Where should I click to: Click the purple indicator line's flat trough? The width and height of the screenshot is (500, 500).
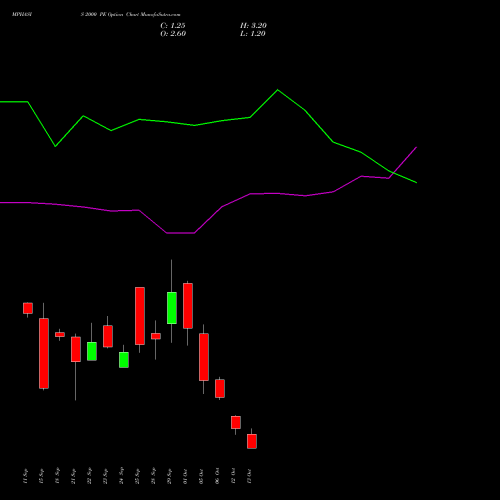point(180,233)
